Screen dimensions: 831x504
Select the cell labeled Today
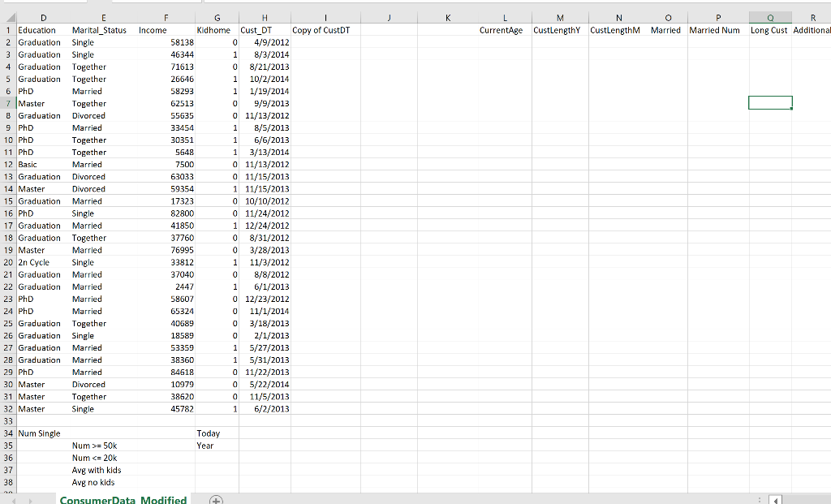217,433
